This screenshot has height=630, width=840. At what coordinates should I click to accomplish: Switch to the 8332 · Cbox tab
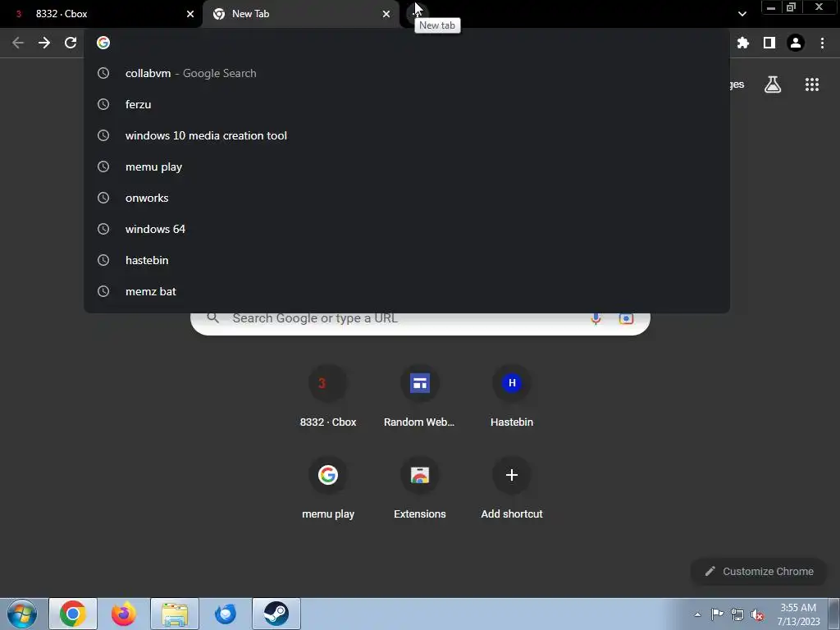pyautogui.click(x=101, y=14)
